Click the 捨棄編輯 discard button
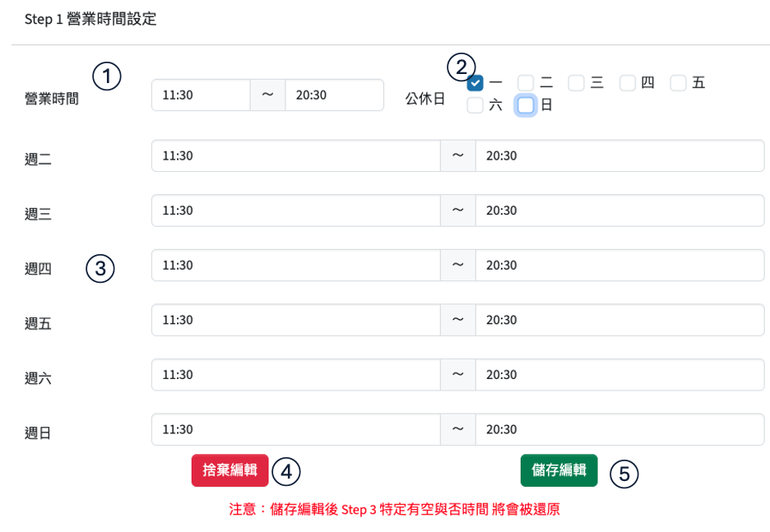 point(230,470)
